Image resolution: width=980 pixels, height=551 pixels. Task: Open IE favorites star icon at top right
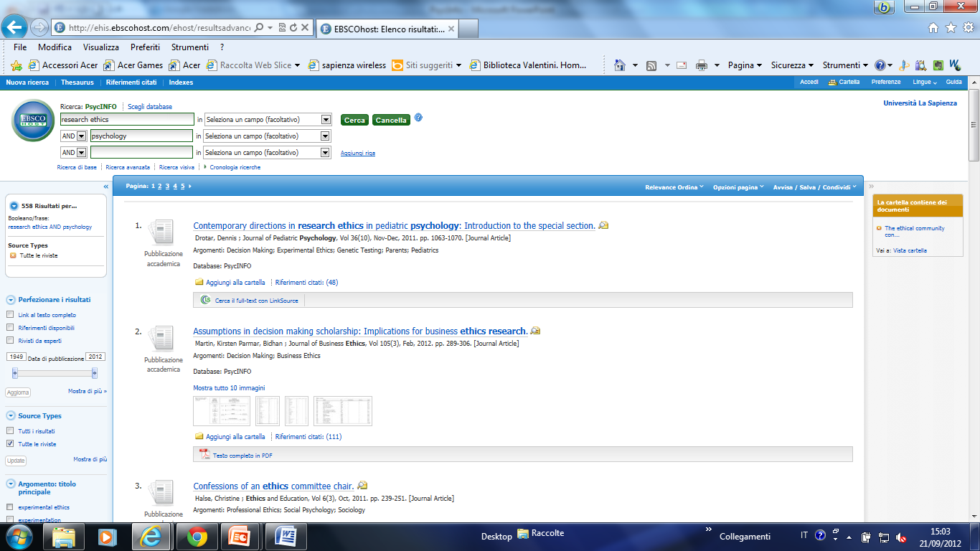pos(951,28)
